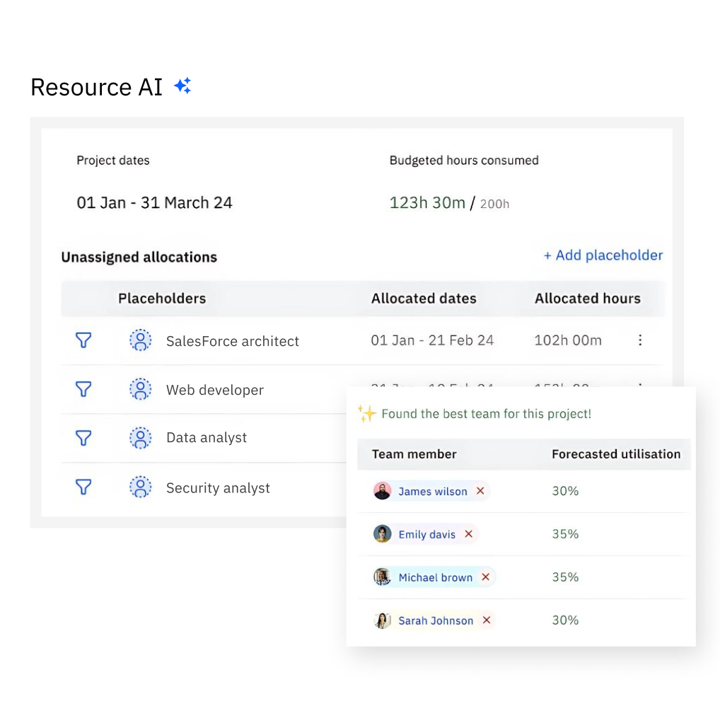Click the 123h 30m consumed hours value
The width and height of the screenshot is (720, 728).
pyautogui.click(x=427, y=203)
